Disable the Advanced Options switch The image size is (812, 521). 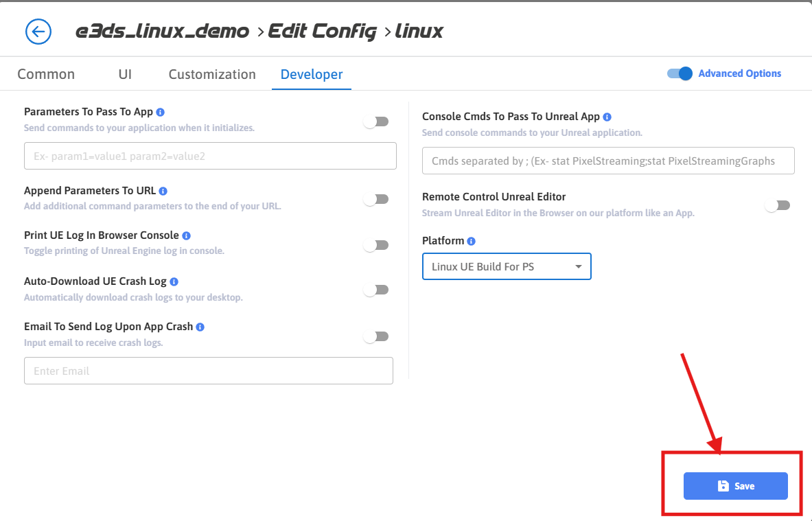click(x=680, y=73)
